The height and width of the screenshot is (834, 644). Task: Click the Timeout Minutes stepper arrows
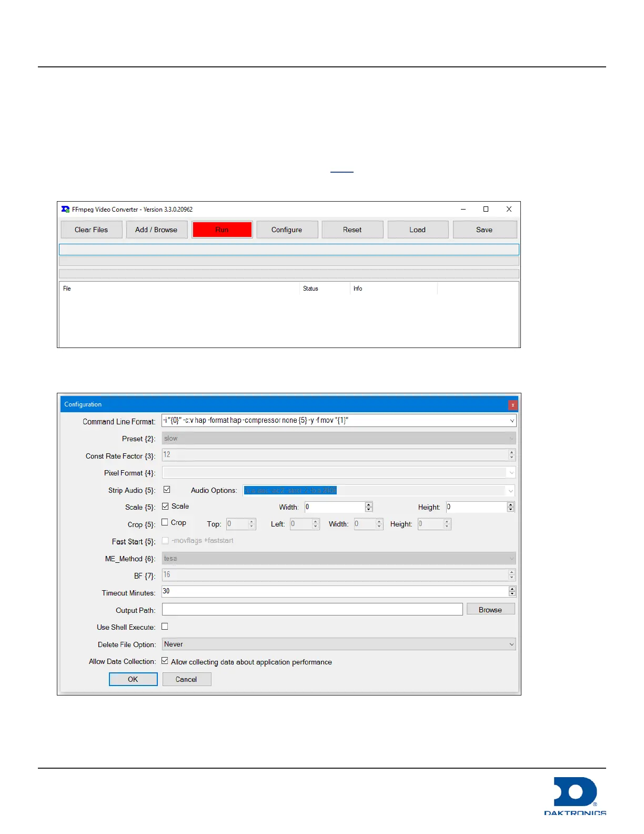pos(512,591)
